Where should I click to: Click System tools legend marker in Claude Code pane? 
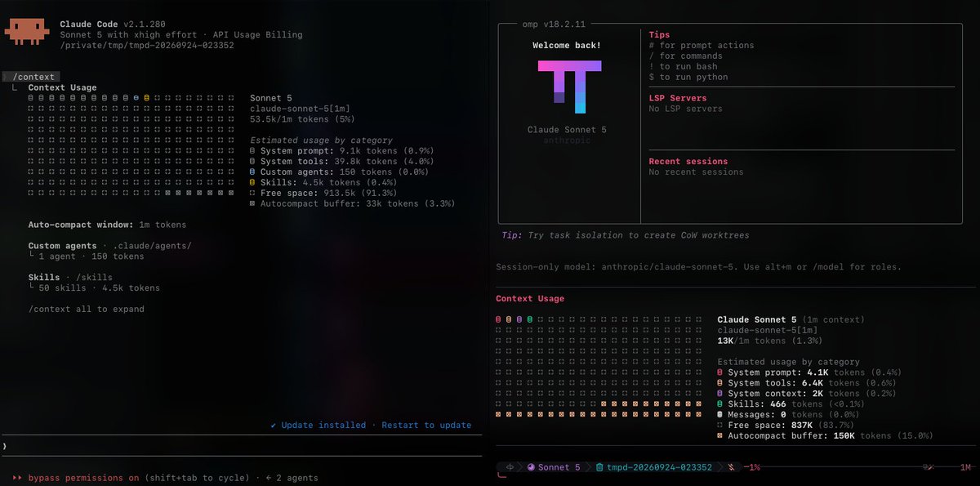pyautogui.click(x=252, y=162)
